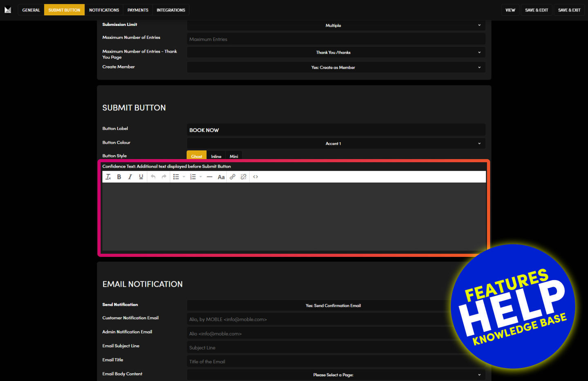
Task: Switch to the Notifications tab
Action: coord(104,10)
